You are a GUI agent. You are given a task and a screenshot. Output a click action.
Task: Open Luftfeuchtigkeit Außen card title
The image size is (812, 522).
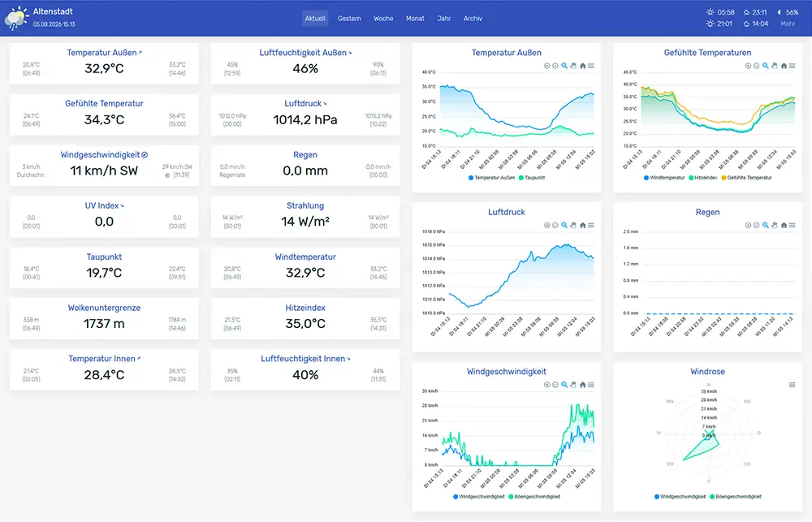pyautogui.click(x=305, y=53)
